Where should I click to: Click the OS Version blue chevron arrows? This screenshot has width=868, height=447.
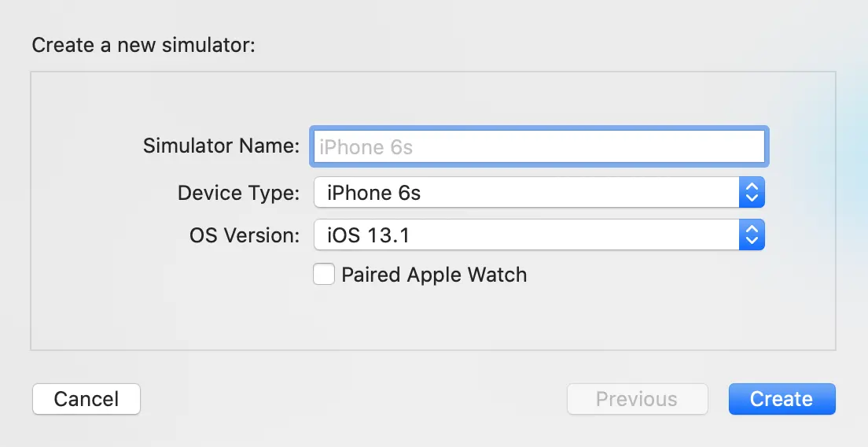click(752, 235)
